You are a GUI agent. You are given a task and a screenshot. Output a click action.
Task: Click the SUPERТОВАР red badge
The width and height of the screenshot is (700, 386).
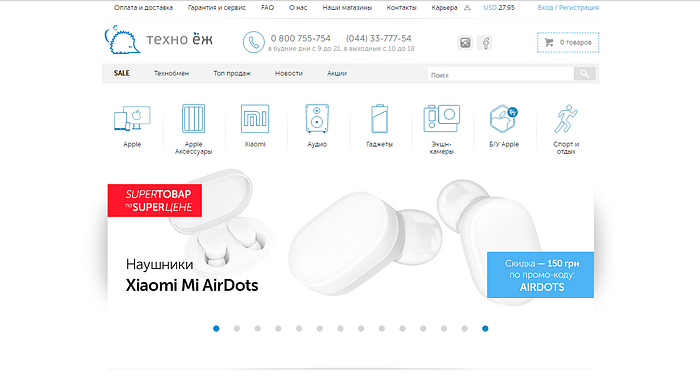pos(154,200)
